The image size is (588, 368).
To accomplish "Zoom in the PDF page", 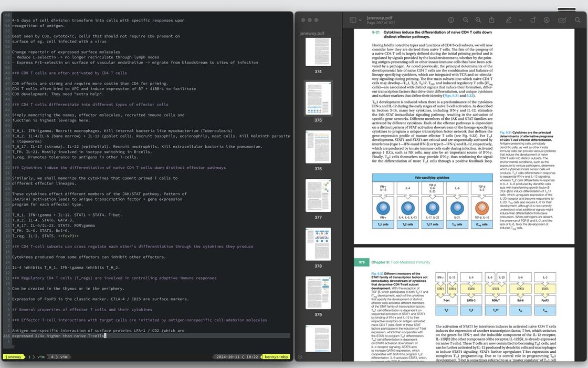I will point(478,20).
